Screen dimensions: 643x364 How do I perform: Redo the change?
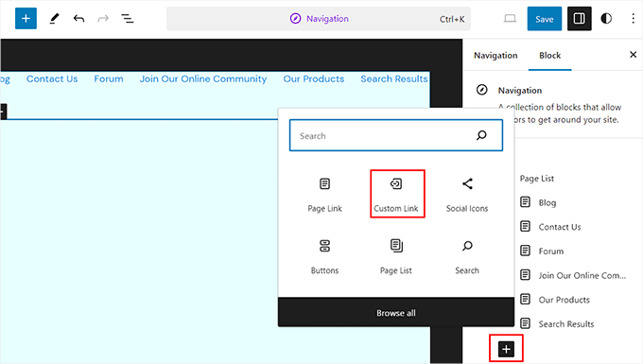click(103, 19)
